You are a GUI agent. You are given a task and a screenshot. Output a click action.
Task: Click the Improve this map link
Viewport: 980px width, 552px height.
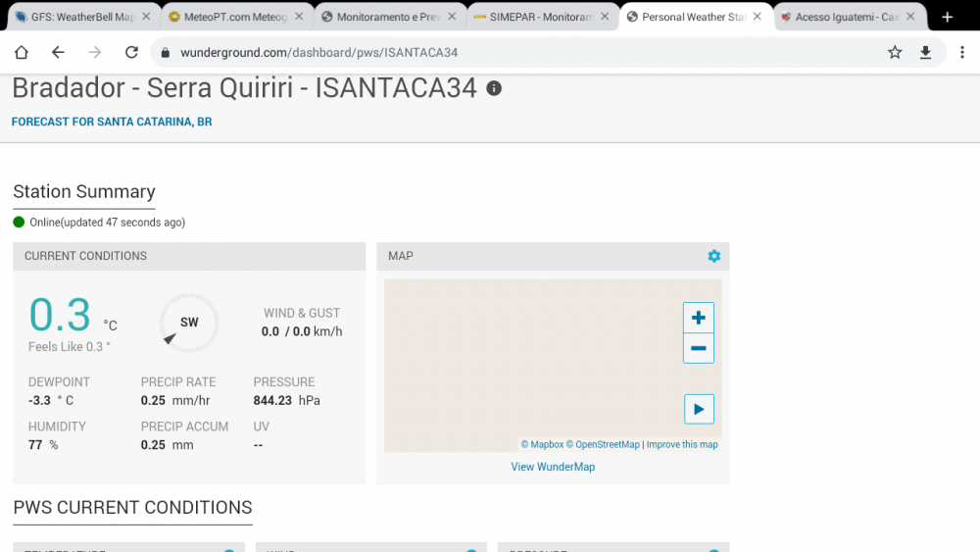point(682,445)
